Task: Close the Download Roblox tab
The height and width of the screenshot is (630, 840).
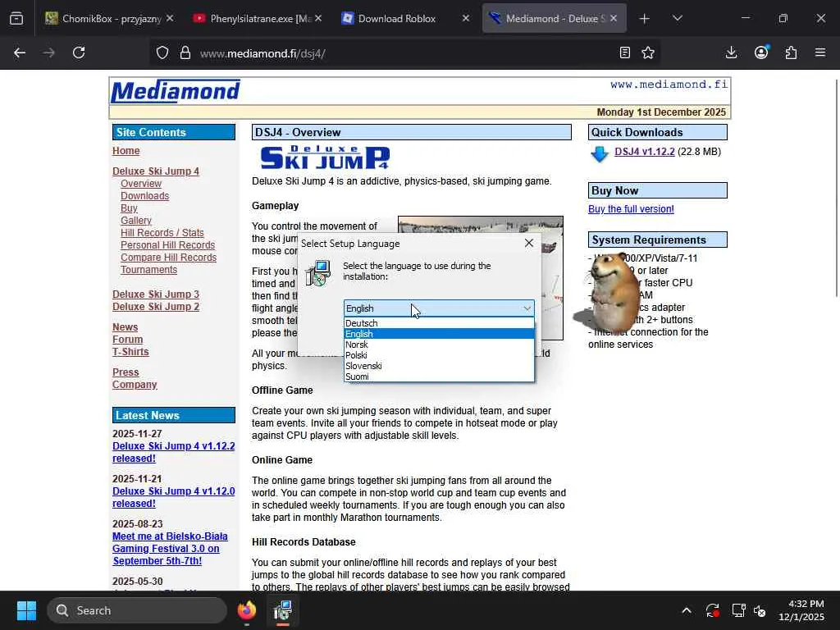Action: [466, 18]
